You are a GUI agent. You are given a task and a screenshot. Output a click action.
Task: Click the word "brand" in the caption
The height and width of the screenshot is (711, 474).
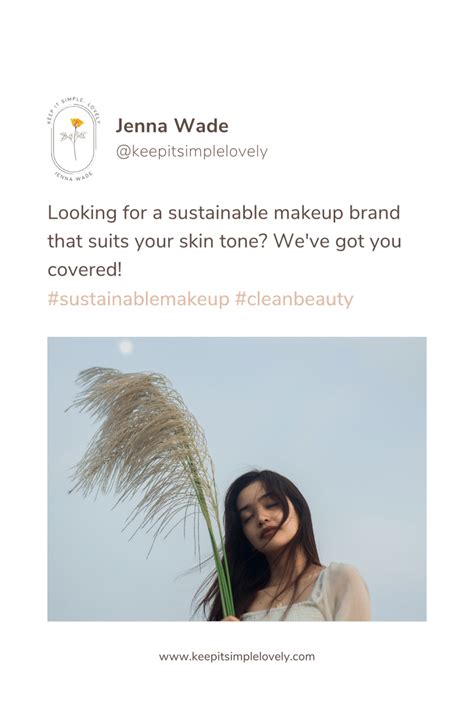point(374,213)
